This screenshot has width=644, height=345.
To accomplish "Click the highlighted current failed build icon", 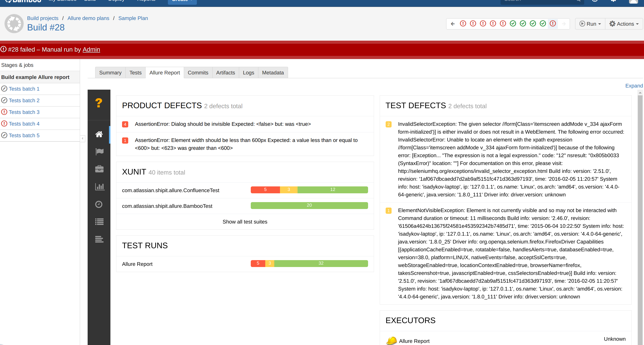I will (553, 24).
